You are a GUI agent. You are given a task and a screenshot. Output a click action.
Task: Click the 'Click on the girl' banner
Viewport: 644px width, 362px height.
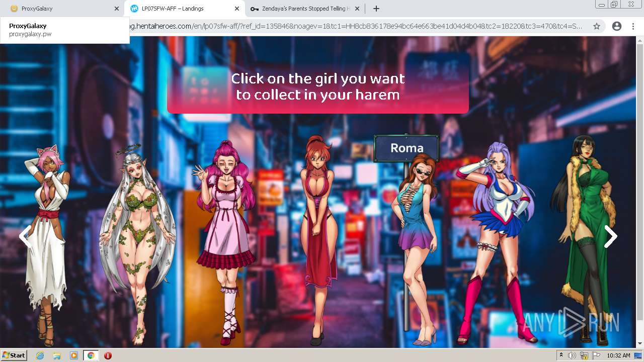tap(318, 83)
